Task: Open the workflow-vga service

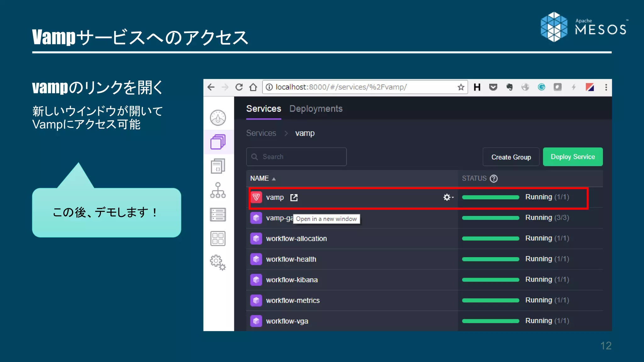Action: click(287, 321)
